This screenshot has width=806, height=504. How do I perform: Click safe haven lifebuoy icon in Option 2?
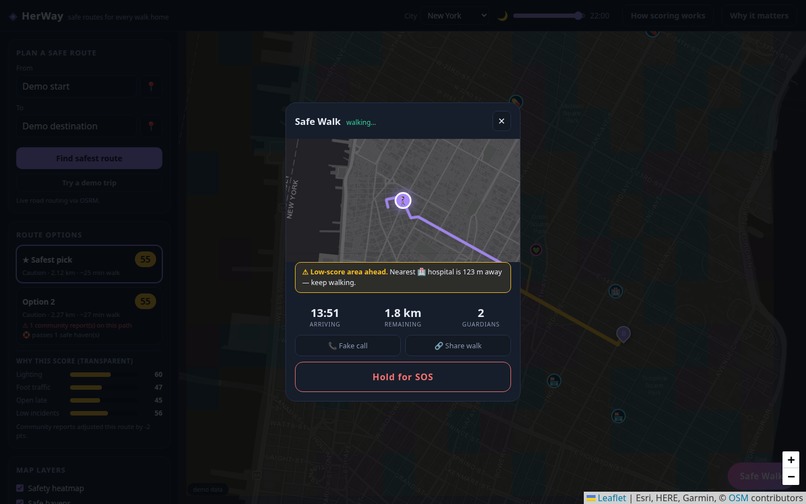[x=26, y=335]
